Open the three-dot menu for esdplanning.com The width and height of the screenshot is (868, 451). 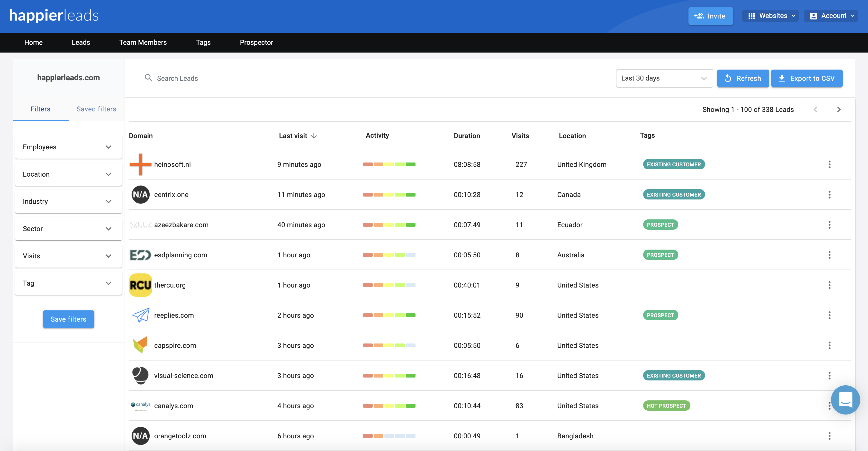(829, 255)
